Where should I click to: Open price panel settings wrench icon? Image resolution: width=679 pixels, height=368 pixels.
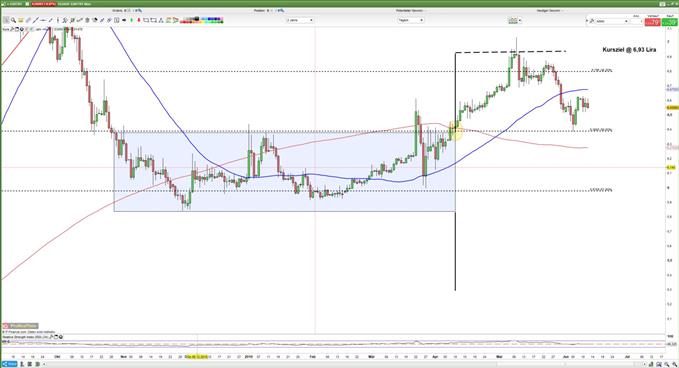click(13, 29)
